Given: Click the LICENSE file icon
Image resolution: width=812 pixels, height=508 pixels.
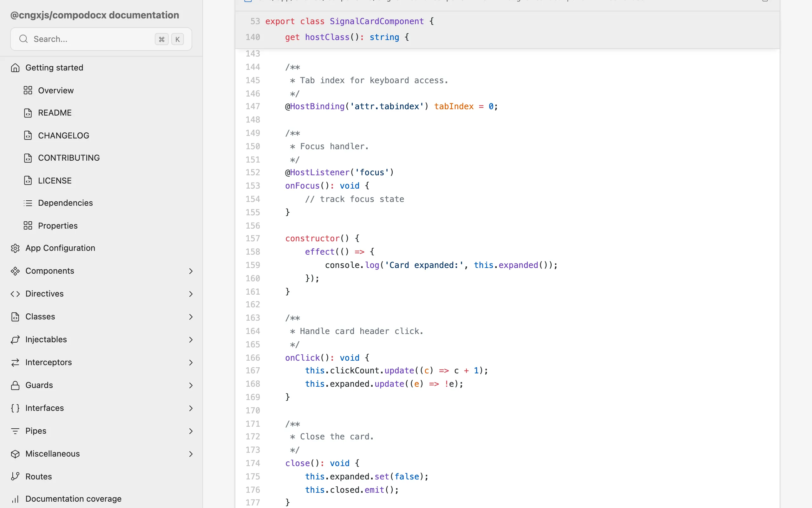Looking at the screenshot, I should (28, 180).
